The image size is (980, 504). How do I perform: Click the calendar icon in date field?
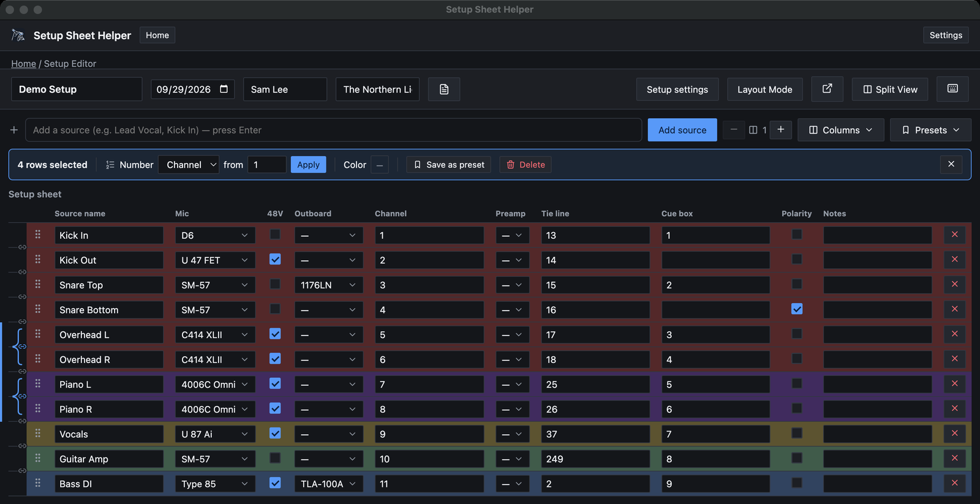[224, 89]
